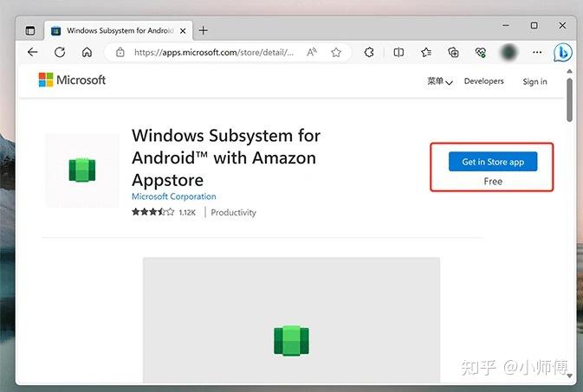The width and height of the screenshot is (583, 392).
Task: Go back using the browser back arrow
Action: point(33,53)
